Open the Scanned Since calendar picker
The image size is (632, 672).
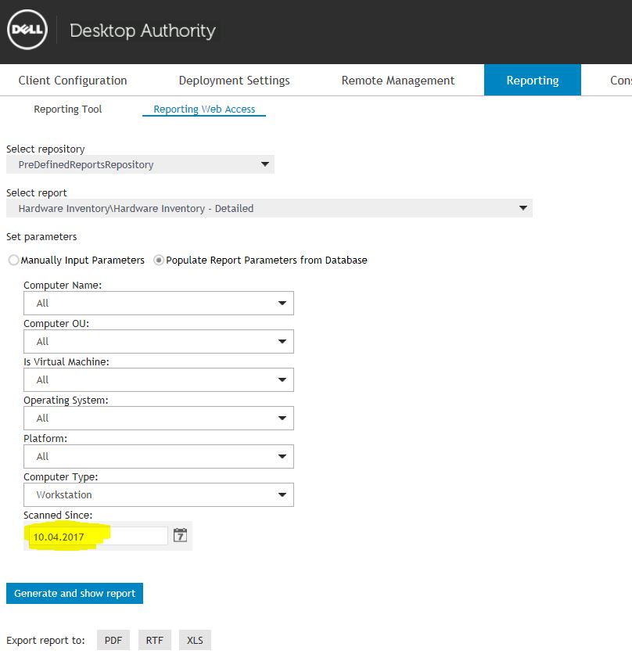tap(180, 535)
